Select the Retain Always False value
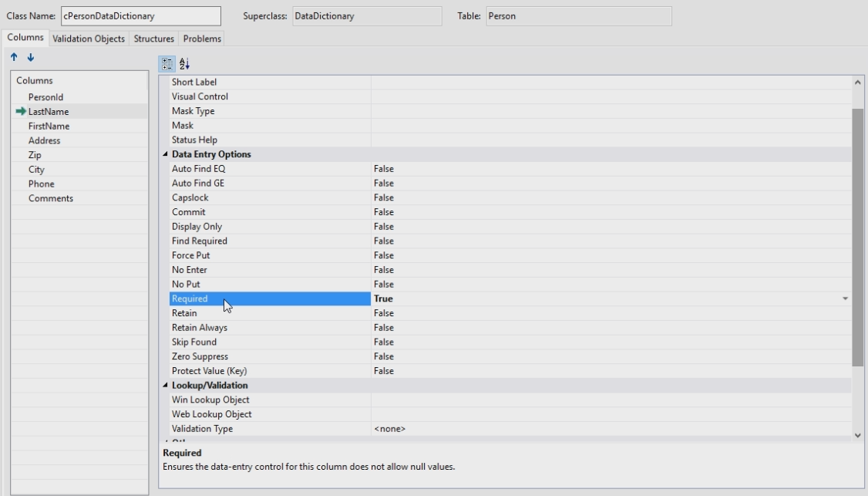 pos(383,328)
